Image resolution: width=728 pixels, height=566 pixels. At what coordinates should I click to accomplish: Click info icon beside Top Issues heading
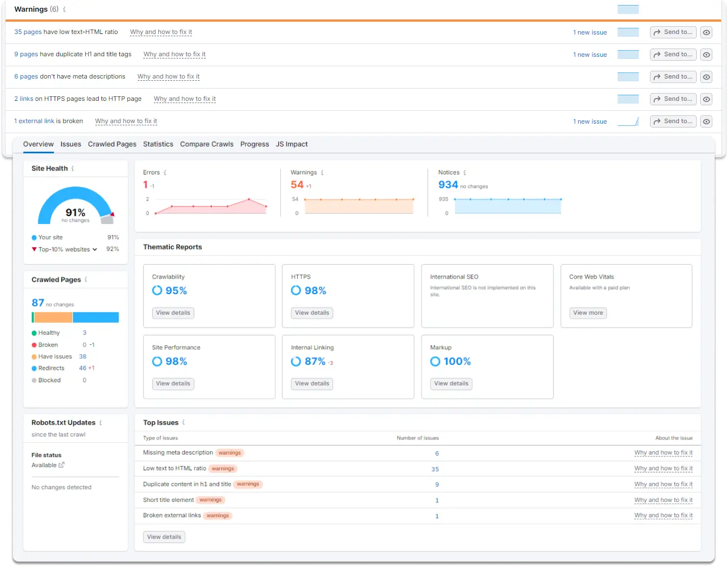pyautogui.click(x=183, y=423)
